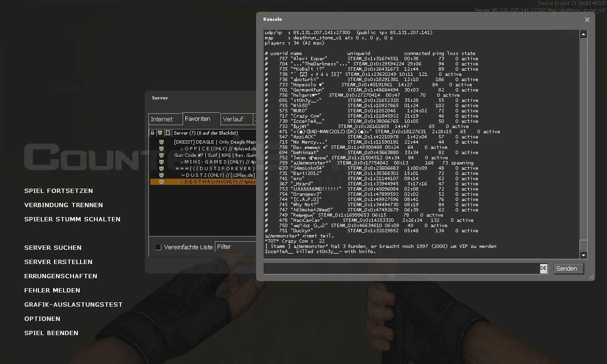Click Fehler melden
This screenshot has width=607, height=364.
click(x=52, y=291)
